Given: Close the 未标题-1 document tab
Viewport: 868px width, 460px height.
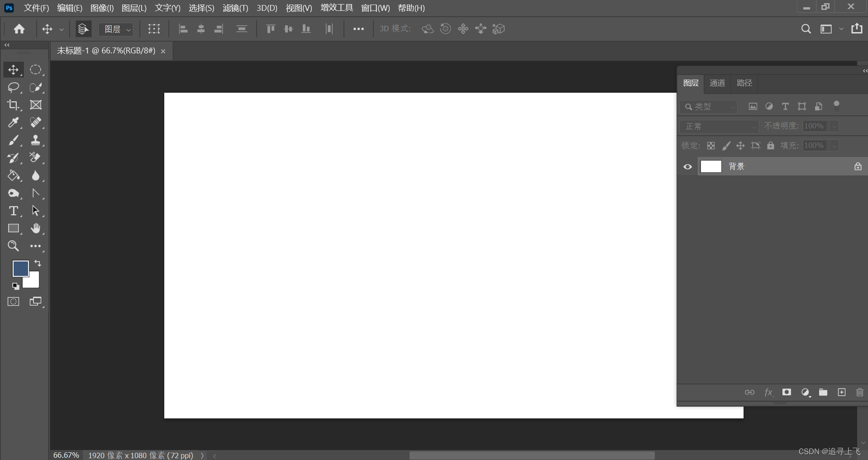Looking at the screenshot, I should point(163,51).
